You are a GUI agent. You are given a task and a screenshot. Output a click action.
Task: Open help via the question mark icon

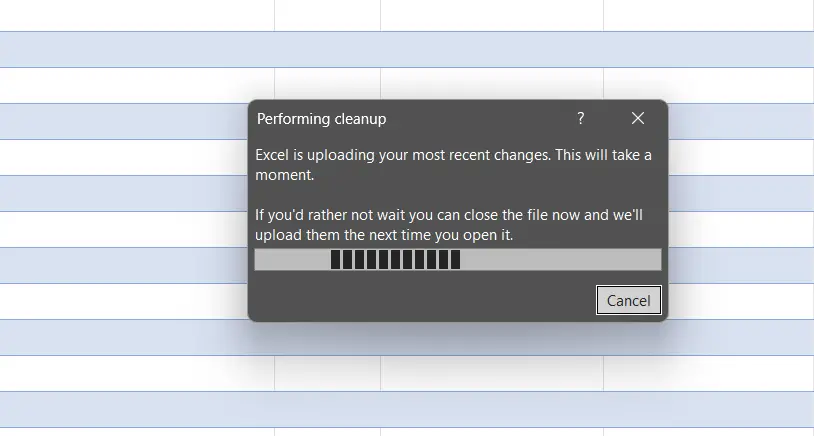point(580,118)
